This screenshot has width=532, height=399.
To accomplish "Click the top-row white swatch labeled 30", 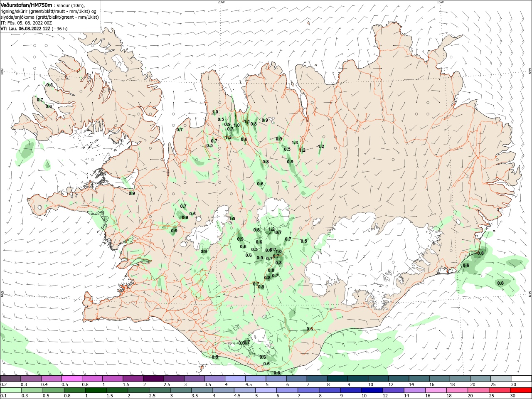I will pyautogui.click(x=521, y=379).
